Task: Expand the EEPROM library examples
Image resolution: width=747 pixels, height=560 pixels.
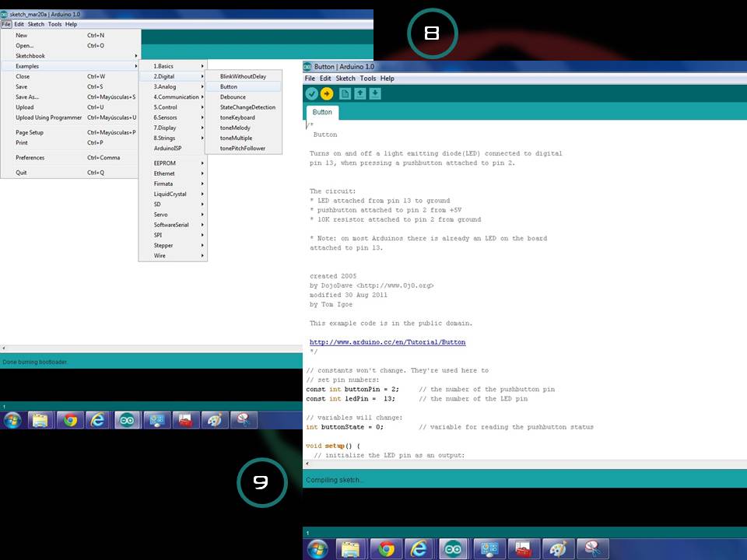Action: click(173, 163)
